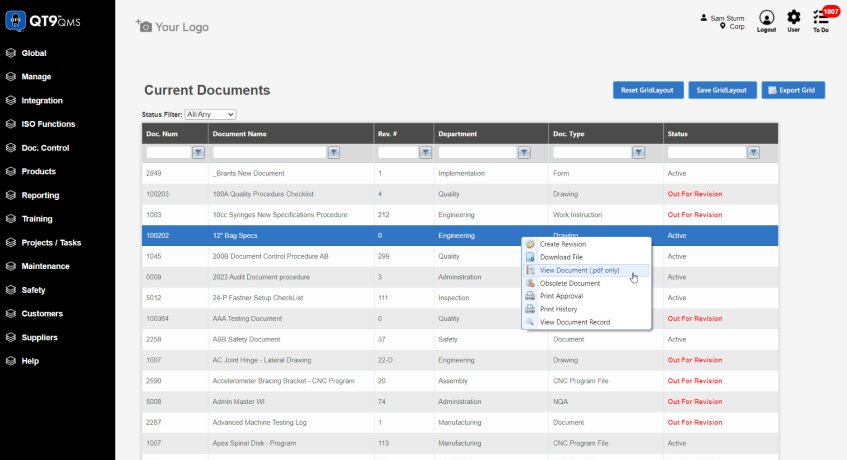847x460 pixels.
Task: Click the filter icon for Doc. Num column
Action: [x=198, y=153]
